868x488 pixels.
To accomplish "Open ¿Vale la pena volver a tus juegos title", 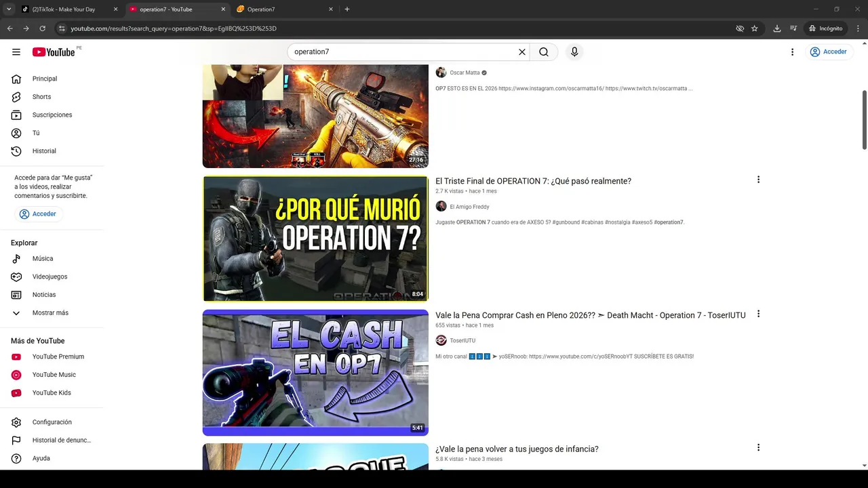I will point(517,449).
